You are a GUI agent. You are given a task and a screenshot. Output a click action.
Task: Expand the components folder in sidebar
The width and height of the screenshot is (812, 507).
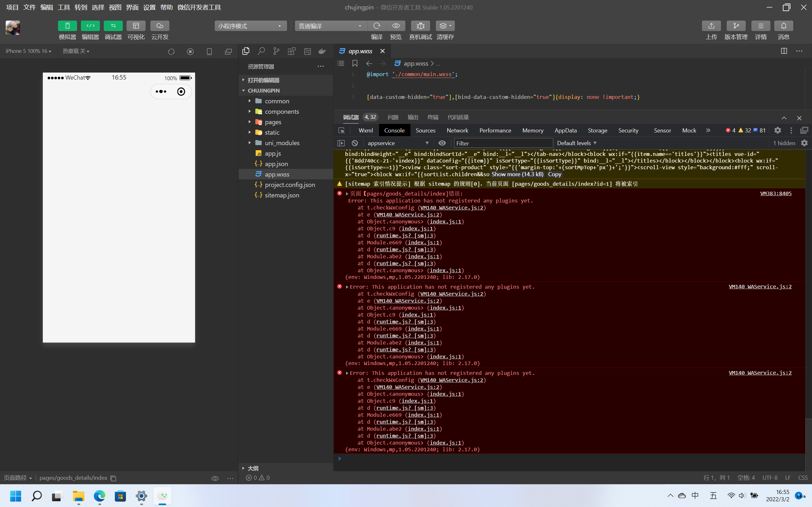(250, 112)
